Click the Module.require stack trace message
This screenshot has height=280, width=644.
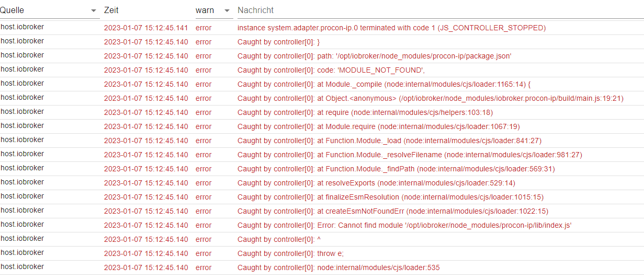[x=379, y=126]
